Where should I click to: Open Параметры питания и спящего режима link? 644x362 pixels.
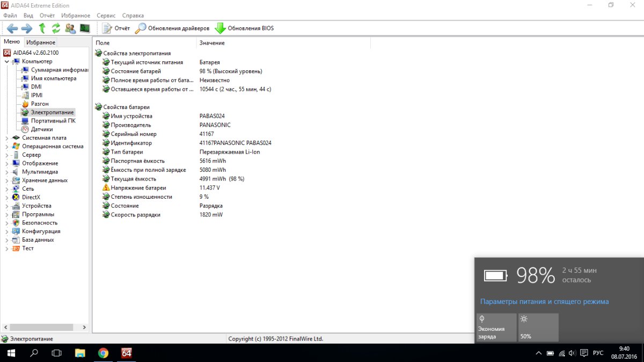point(544,302)
